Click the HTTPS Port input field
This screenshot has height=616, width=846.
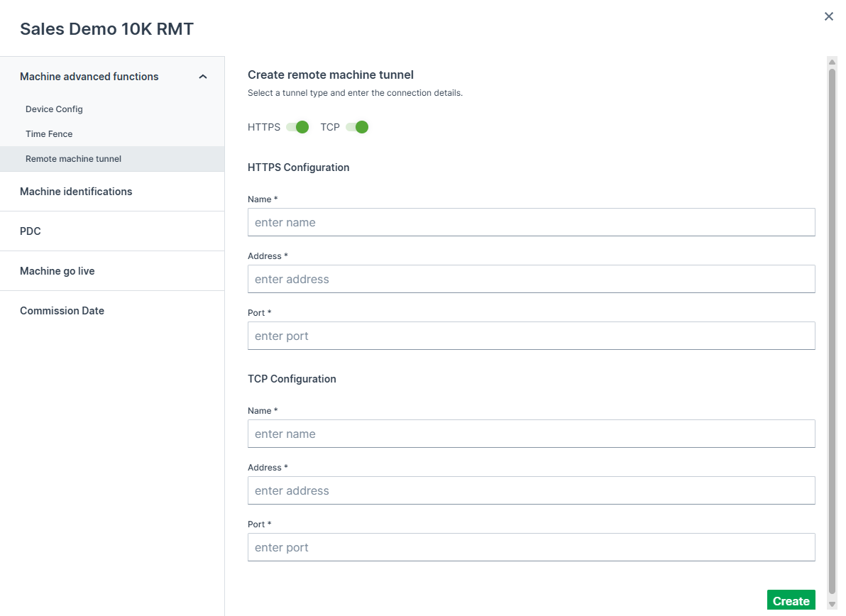click(531, 336)
